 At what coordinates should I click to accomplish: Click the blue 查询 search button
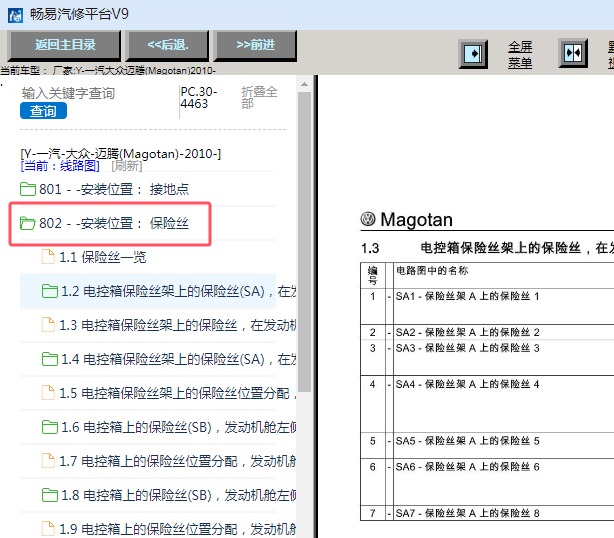43,111
